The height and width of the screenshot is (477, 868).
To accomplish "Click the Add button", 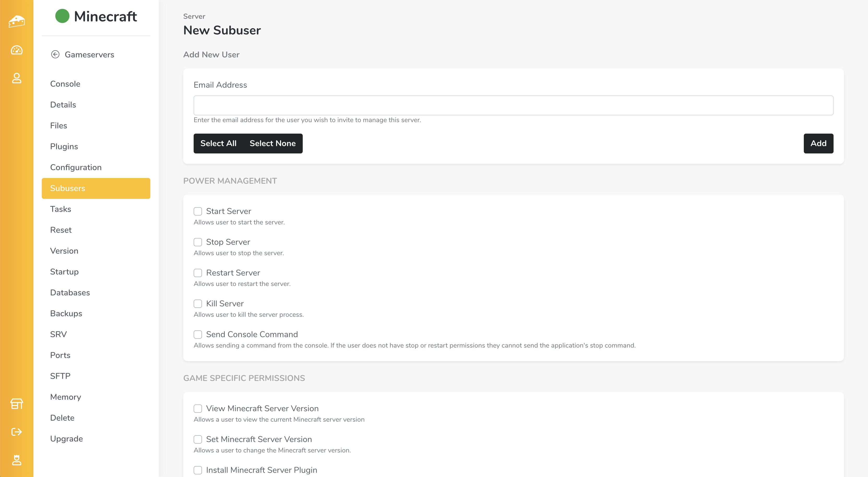I will click(x=818, y=144).
